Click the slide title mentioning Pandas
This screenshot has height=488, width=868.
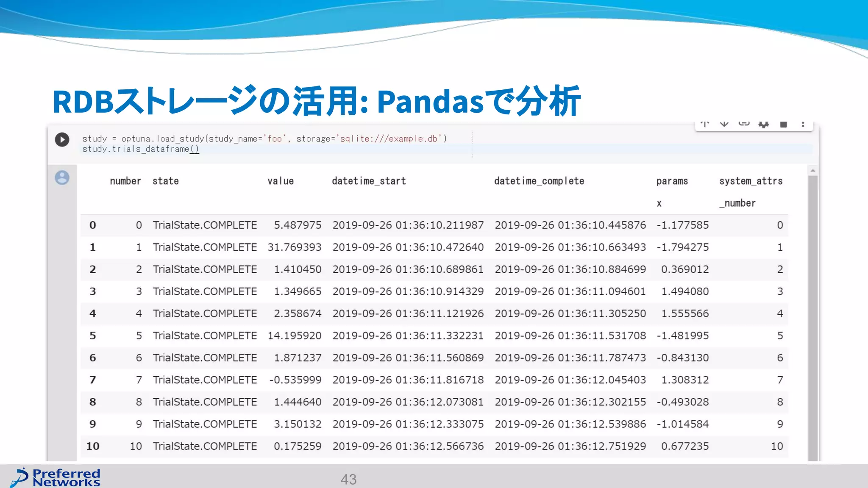[316, 101]
